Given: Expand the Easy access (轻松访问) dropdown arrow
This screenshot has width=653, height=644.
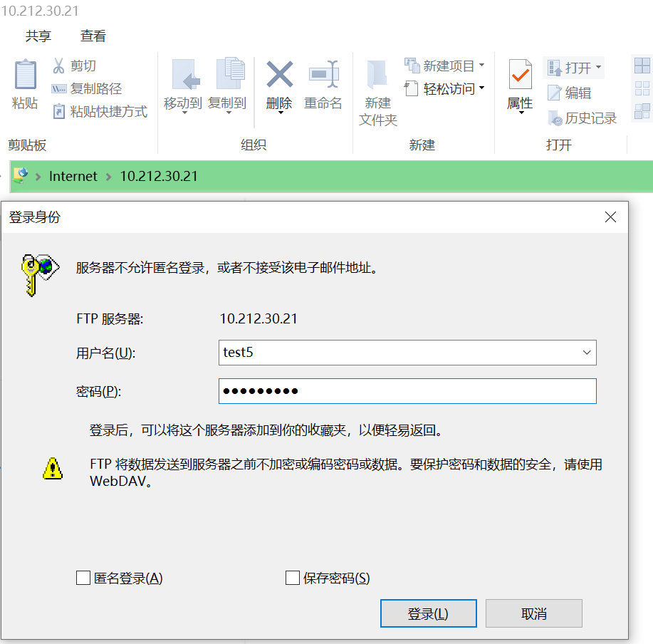Looking at the screenshot, I should (x=482, y=88).
